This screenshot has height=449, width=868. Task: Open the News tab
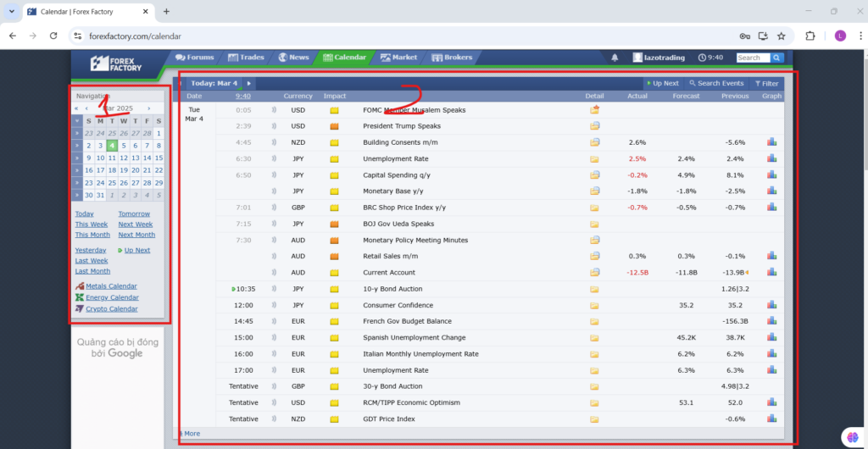click(x=294, y=57)
